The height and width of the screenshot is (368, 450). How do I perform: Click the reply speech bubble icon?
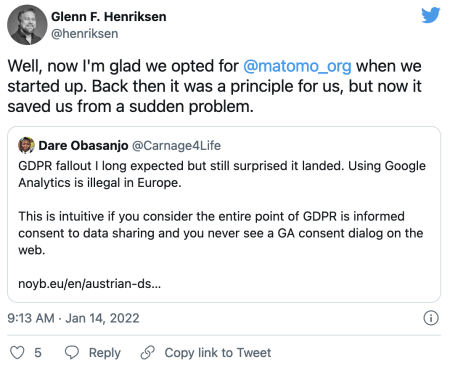72,353
